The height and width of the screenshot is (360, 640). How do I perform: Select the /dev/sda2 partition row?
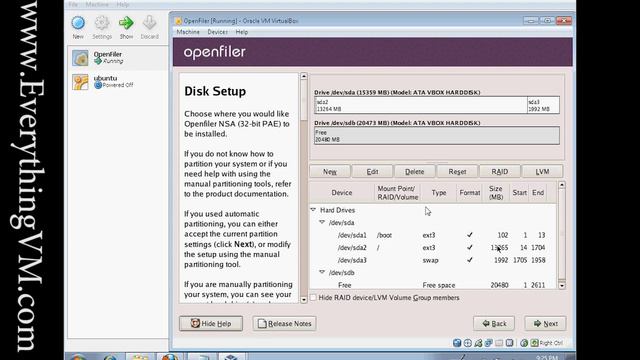point(433,247)
